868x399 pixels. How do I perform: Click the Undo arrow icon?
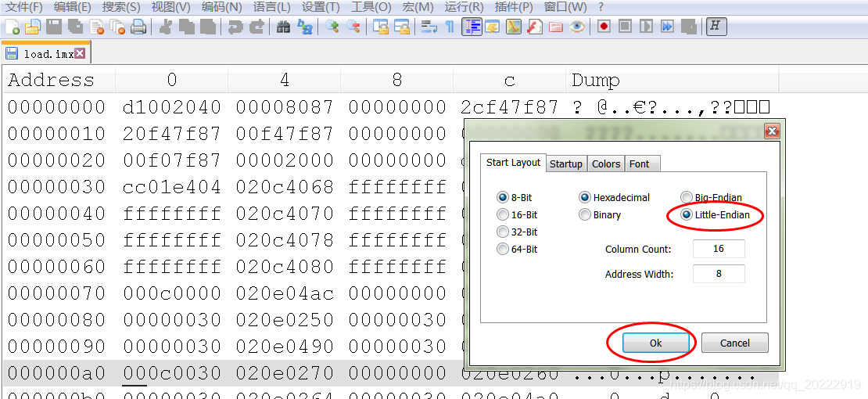235,27
